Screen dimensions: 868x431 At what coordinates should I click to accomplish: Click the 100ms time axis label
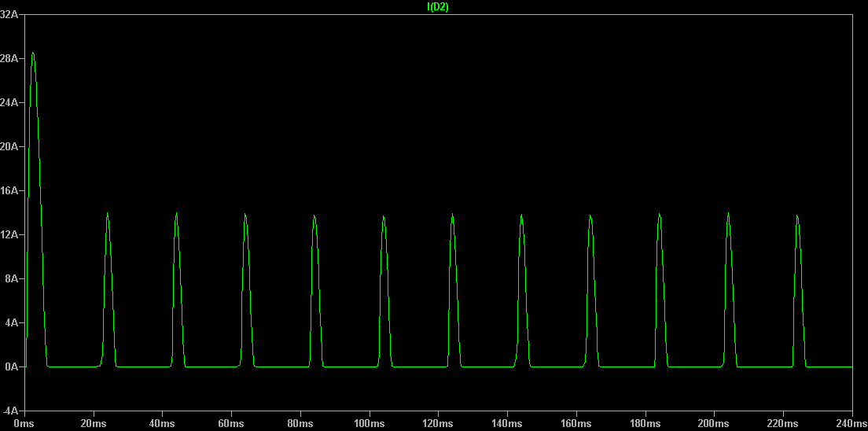[x=370, y=424]
